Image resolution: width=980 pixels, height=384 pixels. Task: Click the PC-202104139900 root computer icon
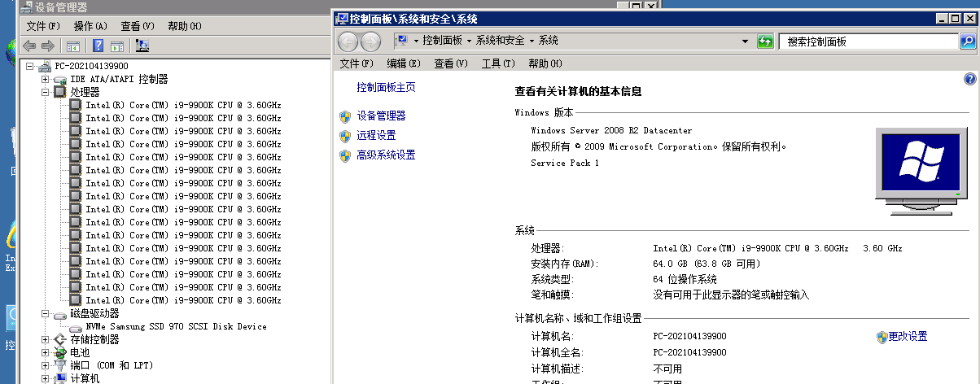(46, 67)
